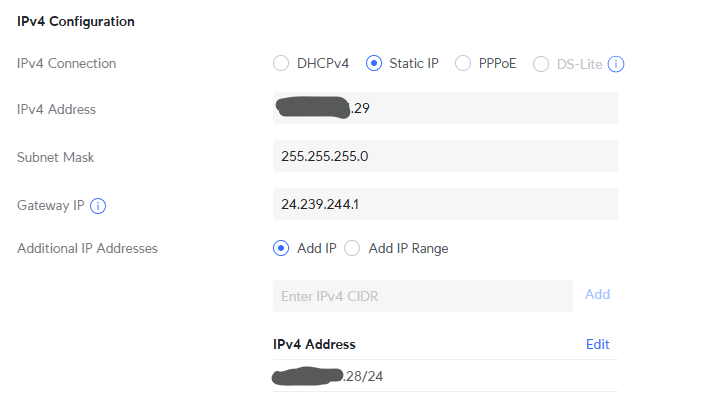
Task: Click the IPv4 Address input ending in .29
Action: coord(445,108)
